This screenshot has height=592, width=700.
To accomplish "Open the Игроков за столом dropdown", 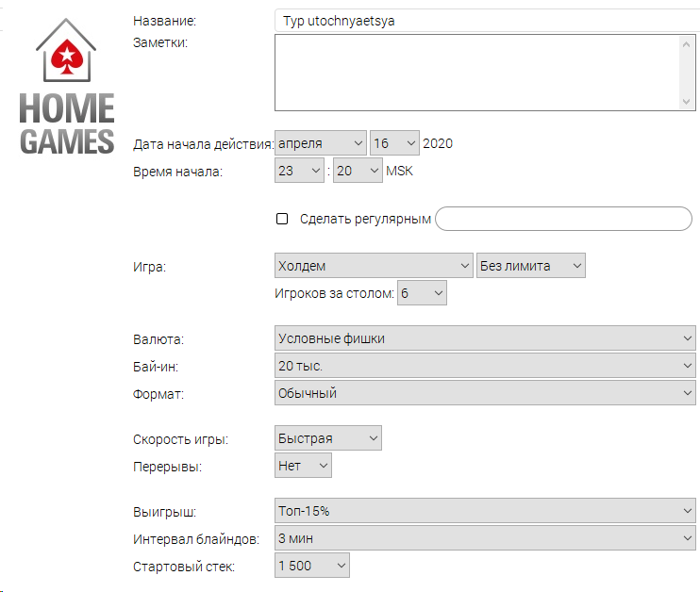I will click(422, 293).
